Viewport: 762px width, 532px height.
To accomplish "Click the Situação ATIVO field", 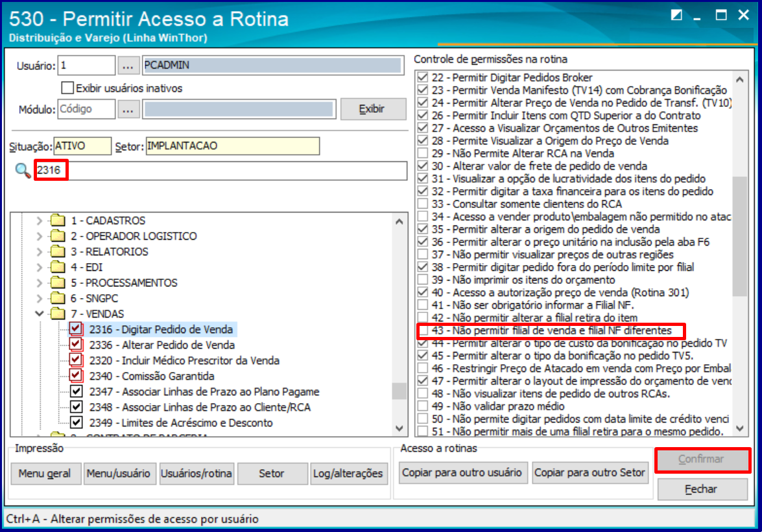I will point(82,146).
